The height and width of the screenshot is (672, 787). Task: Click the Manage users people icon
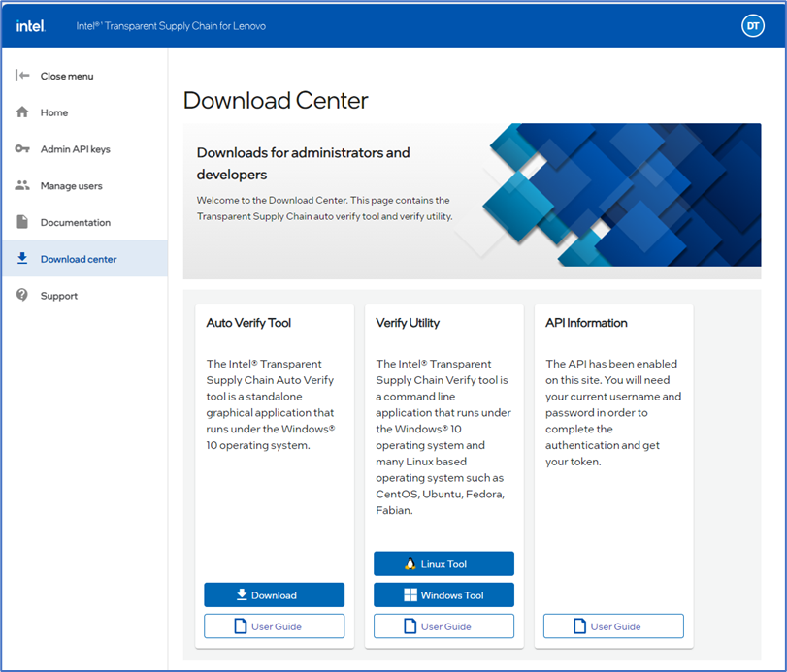tap(22, 185)
